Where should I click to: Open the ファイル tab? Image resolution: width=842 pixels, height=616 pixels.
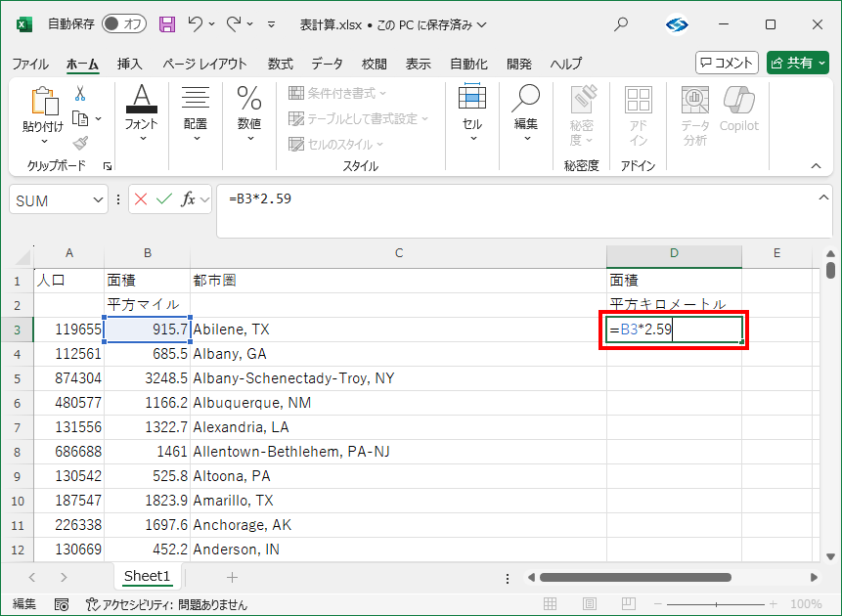tap(30, 64)
